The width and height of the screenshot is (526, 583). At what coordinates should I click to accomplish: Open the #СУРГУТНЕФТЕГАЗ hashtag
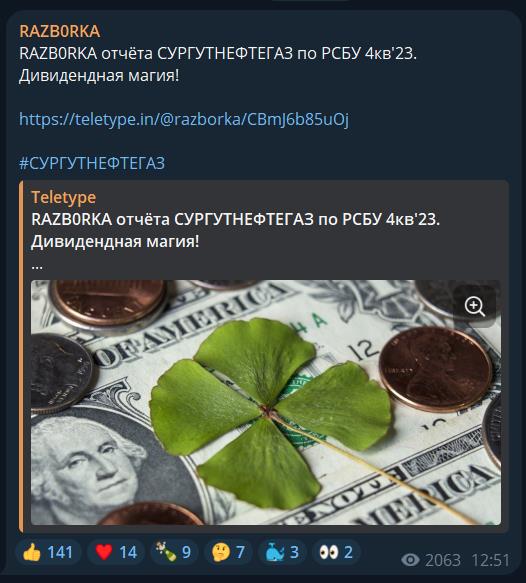coord(92,163)
